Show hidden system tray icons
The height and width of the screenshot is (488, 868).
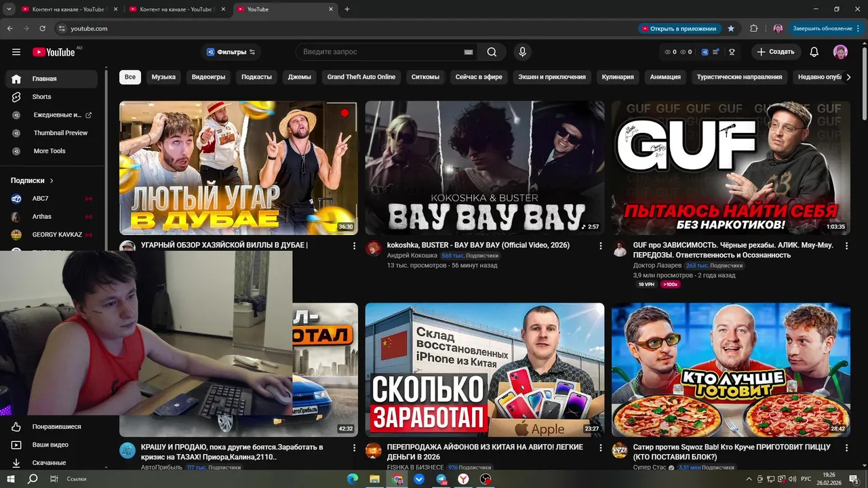pos(749,479)
